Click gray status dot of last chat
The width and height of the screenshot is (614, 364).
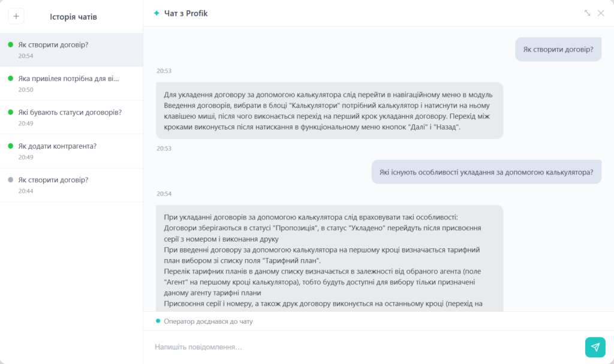coord(11,180)
